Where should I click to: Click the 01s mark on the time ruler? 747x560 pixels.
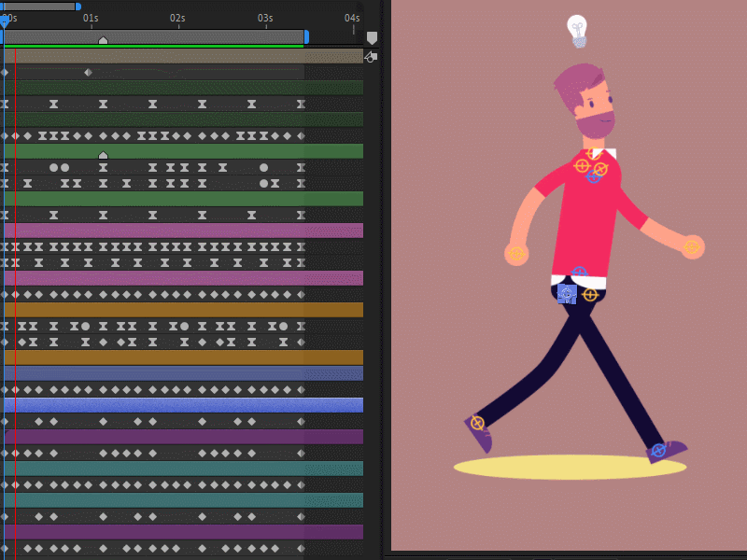(x=91, y=19)
